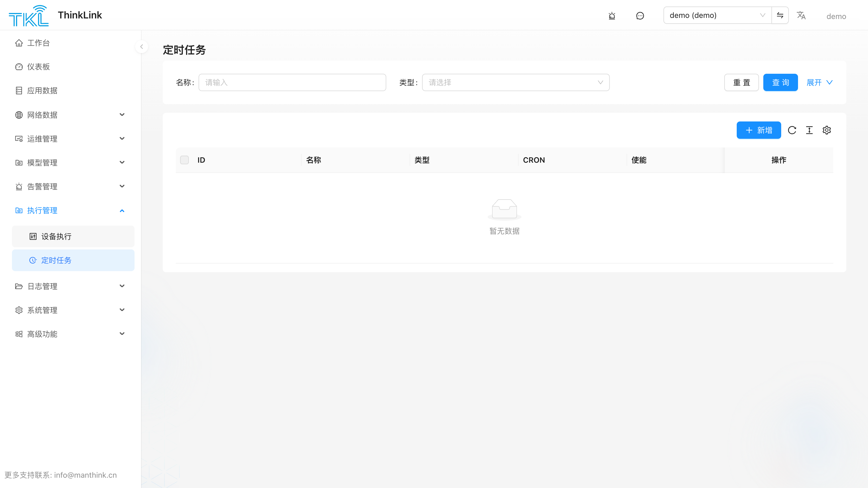
Task: Open the chat messages icon
Action: [640, 15]
